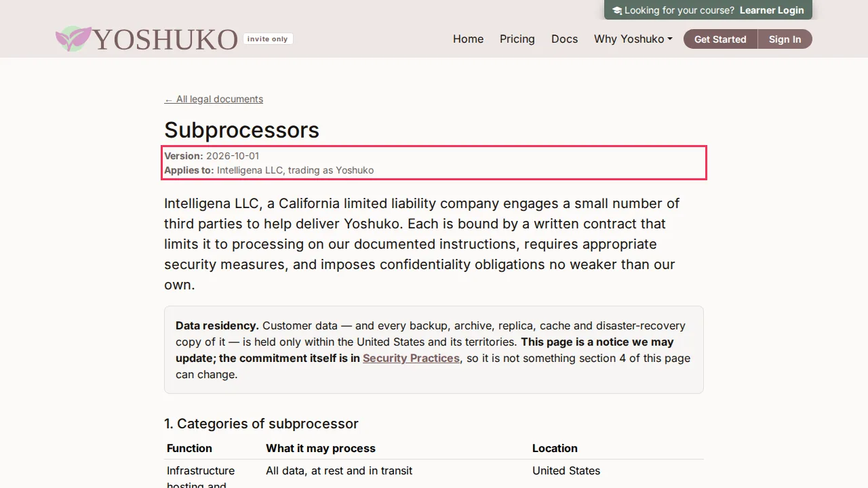Click the United States location cell
Image resolution: width=868 pixels, height=488 pixels.
point(566,470)
